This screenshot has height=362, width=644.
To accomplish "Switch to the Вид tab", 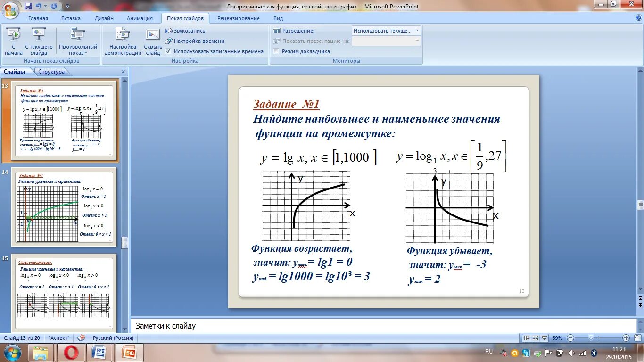I will pyautogui.click(x=278, y=18).
